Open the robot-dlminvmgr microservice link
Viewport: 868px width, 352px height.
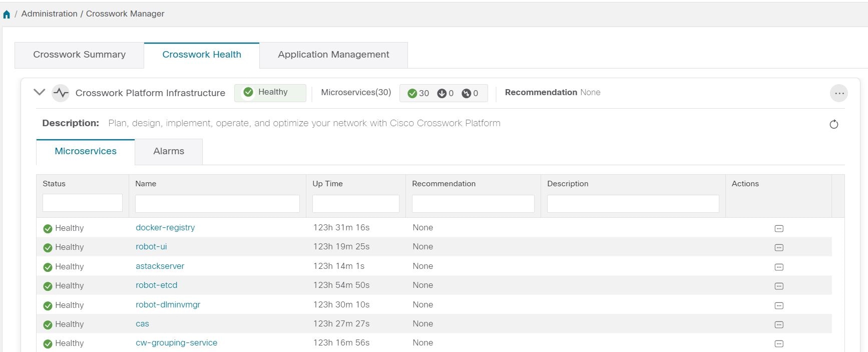(x=168, y=305)
